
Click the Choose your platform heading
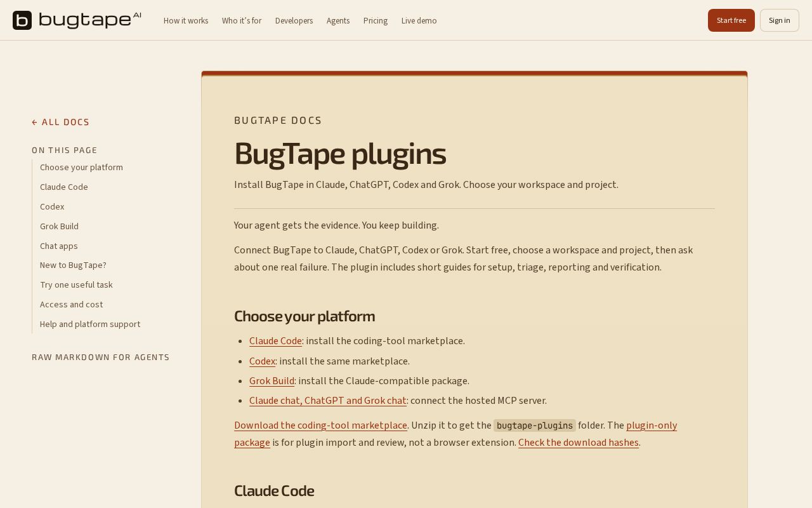[x=304, y=316]
